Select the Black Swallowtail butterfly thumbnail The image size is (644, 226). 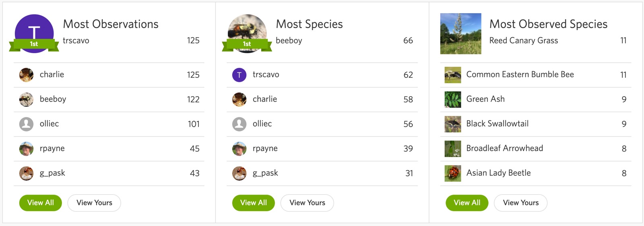pyautogui.click(x=453, y=124)
